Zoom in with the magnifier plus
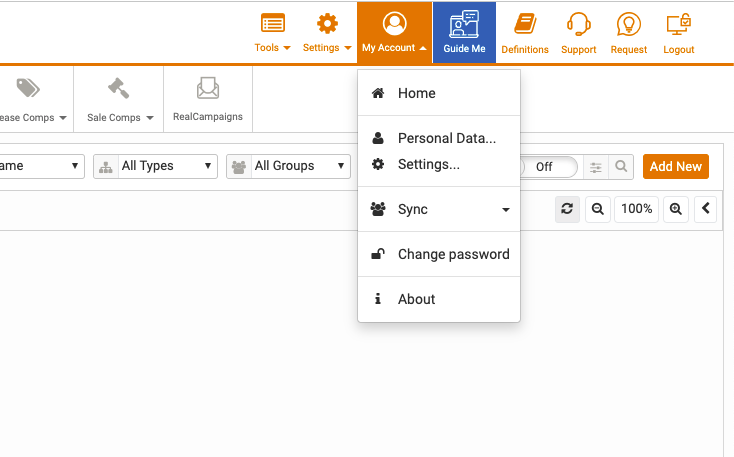Screen dimensions: 734x457 (x=675, y=209)
